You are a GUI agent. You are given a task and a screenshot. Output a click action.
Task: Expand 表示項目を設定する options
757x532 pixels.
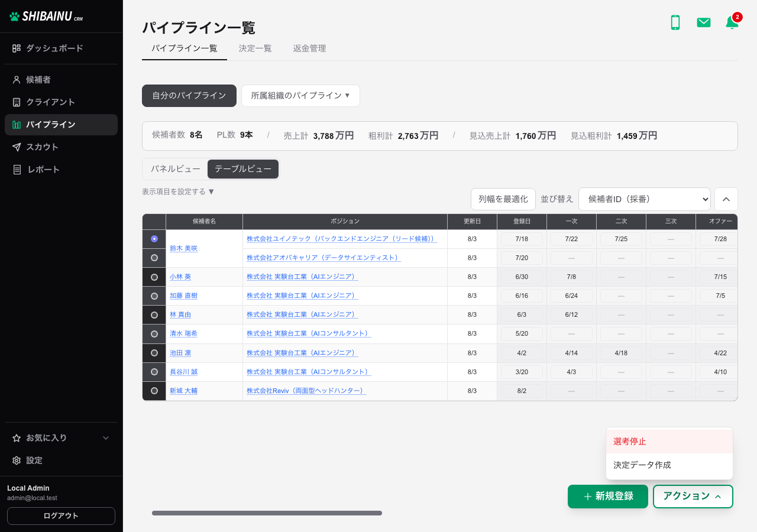178,192
